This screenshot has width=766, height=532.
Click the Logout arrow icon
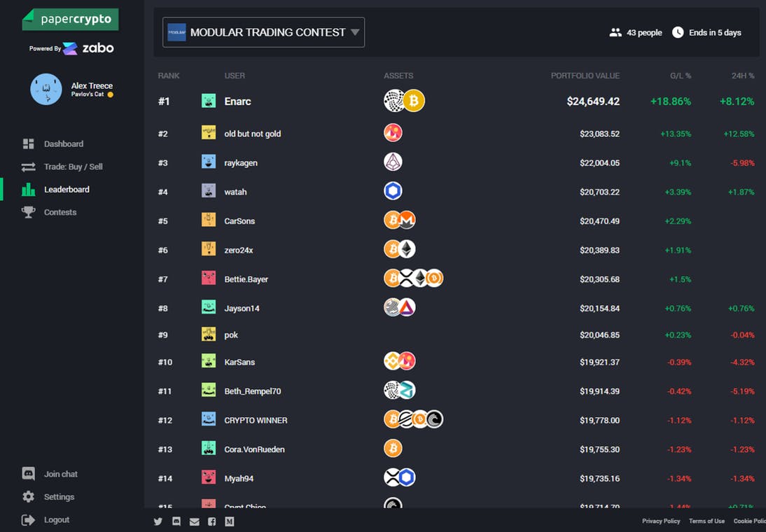point(28,520)
